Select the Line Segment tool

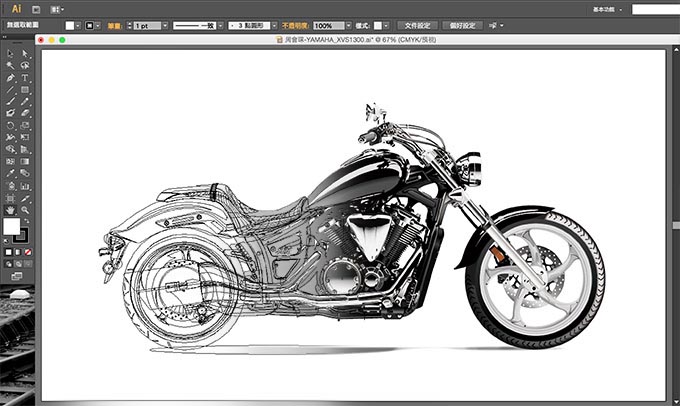click(x=10, y=90)
